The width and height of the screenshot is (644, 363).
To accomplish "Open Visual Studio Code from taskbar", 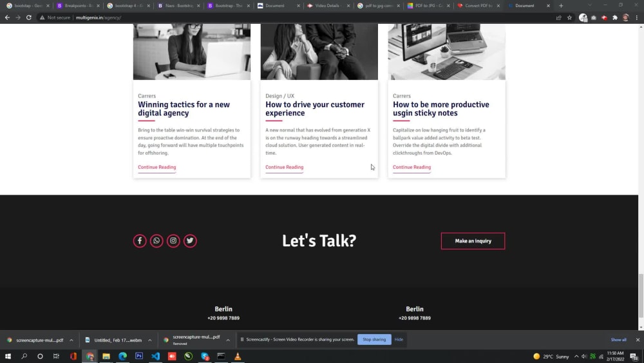I will tap(156, 357).
